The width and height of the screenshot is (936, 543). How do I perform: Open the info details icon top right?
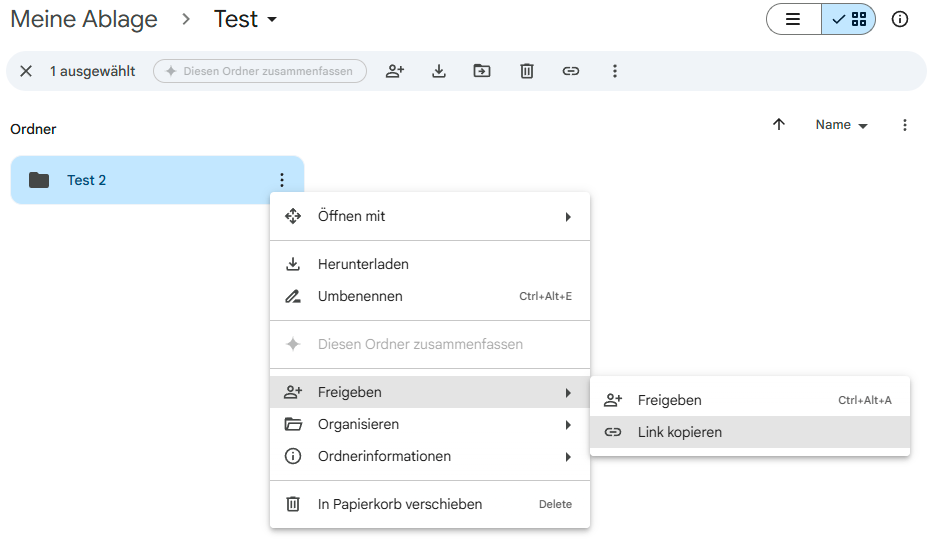(x=899, y=19)
